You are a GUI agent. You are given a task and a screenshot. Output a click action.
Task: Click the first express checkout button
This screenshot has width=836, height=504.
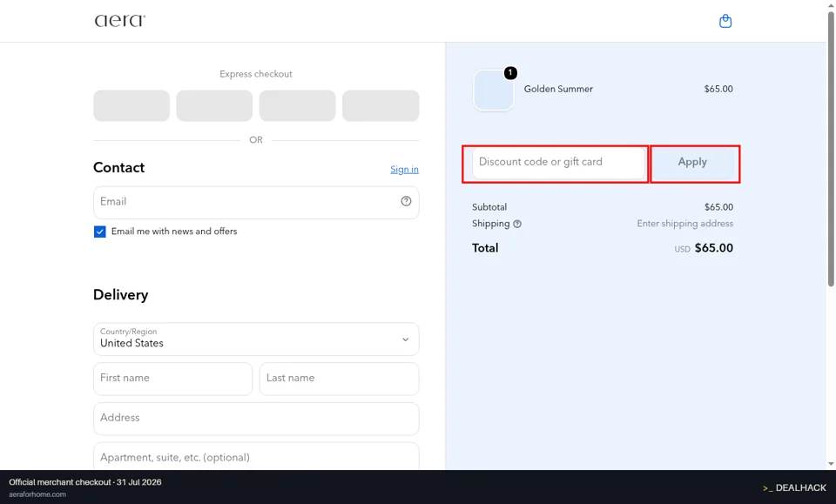[131, 105]
